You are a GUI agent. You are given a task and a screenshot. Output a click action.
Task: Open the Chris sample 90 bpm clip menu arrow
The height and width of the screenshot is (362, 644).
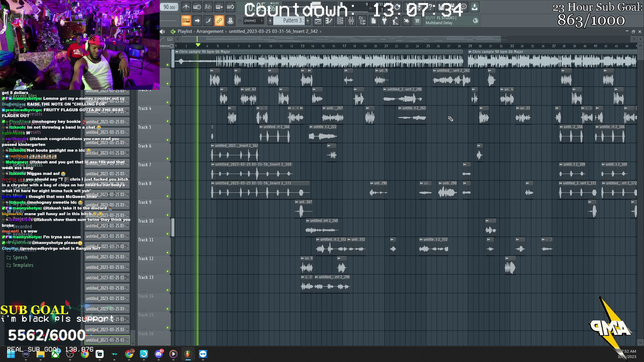[x=177, y=52]
